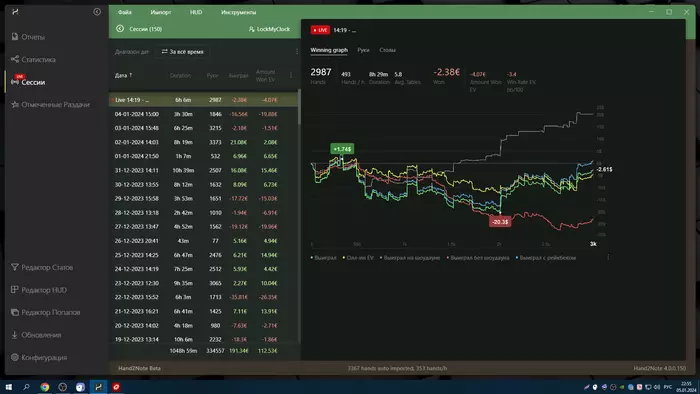Sort by Amount Won EV column

[x=265, y=75]
